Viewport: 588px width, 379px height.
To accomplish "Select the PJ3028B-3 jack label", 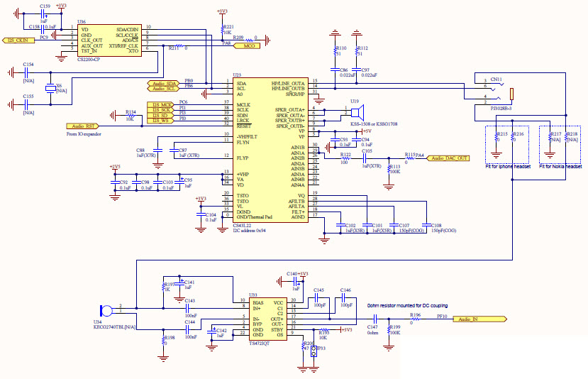I will coord(501,108).
